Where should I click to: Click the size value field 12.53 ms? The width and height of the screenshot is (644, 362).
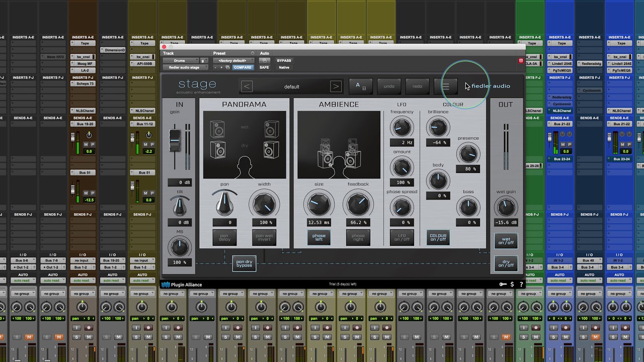click(x=319, y=222)
